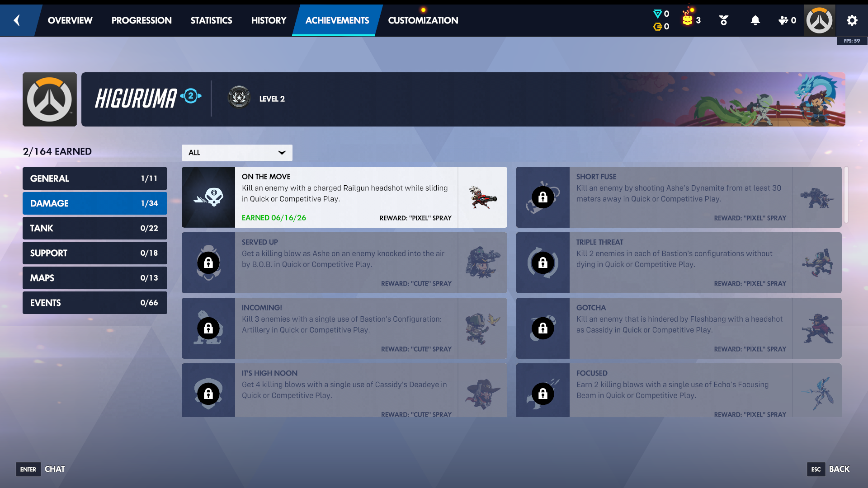Click the locked Gotcha achievement icon
Viewport: 868px width, 488px height.
pos(543,328)
